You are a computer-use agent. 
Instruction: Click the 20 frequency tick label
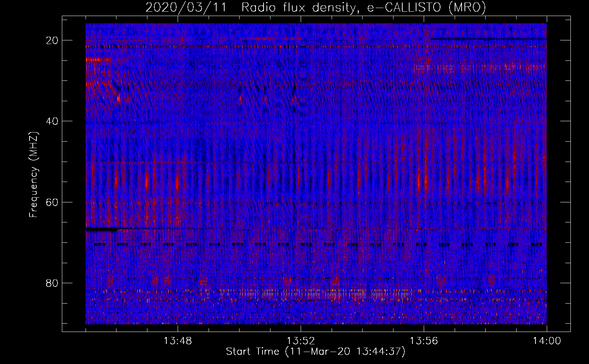click(52, 40)
